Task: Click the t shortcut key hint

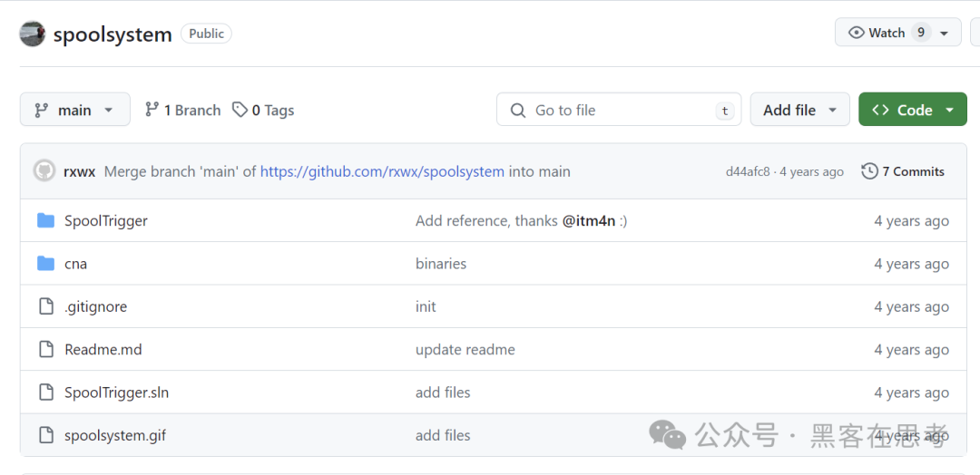Action: (724, 111)
